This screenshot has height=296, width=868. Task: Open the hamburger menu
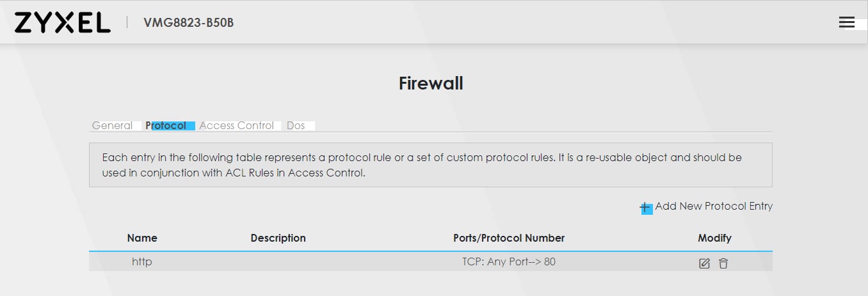point(846,23)
